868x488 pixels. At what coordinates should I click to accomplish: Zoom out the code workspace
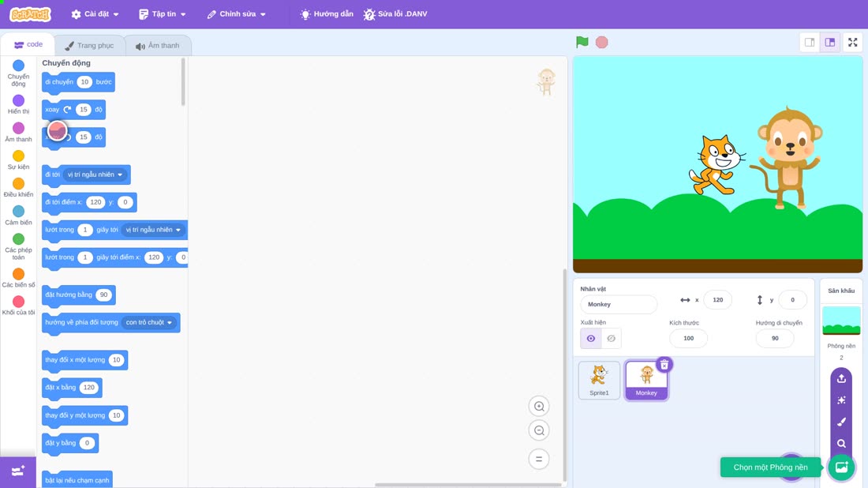pos(539,430)
